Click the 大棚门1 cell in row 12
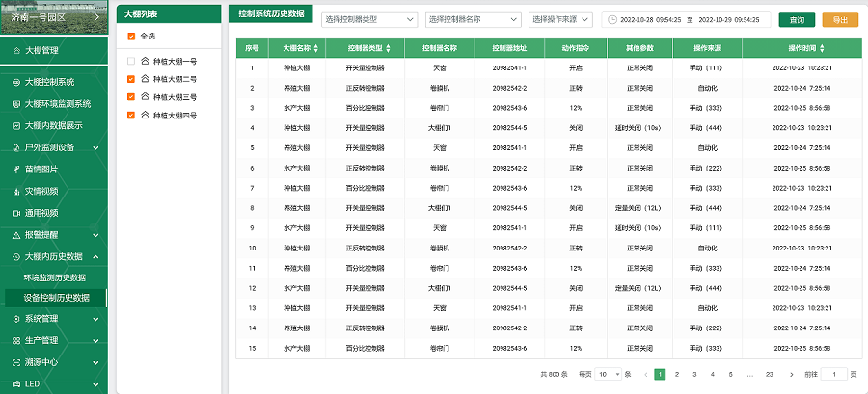 [x=440, y=288]
